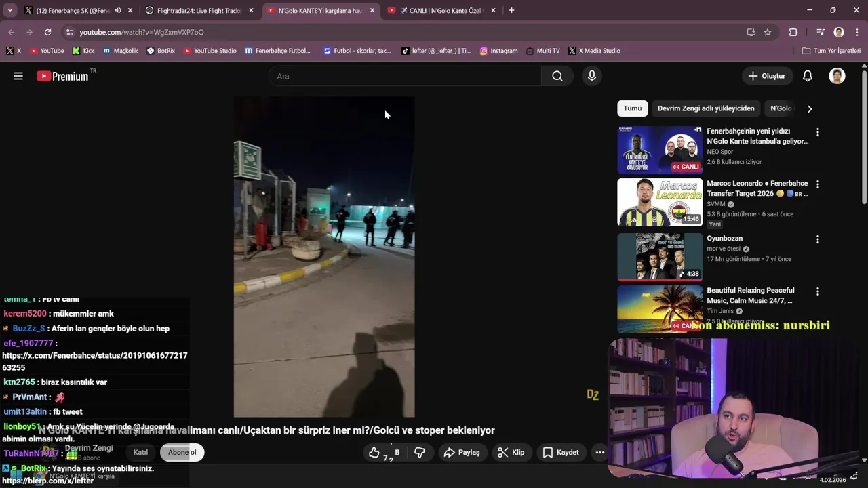Viewport: 868px width, 488px height.
Task: Open the Maçkolik bookmark
Action: click(x=120, y=51)
